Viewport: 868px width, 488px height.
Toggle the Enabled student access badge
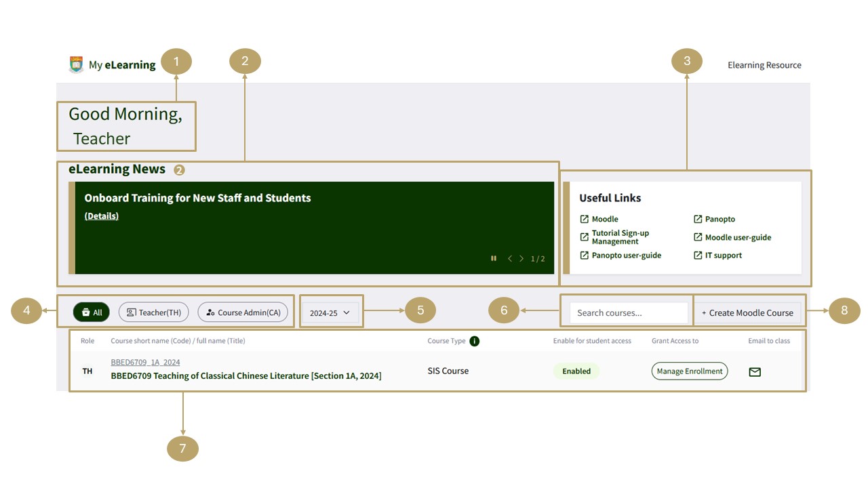pos(576,371)
